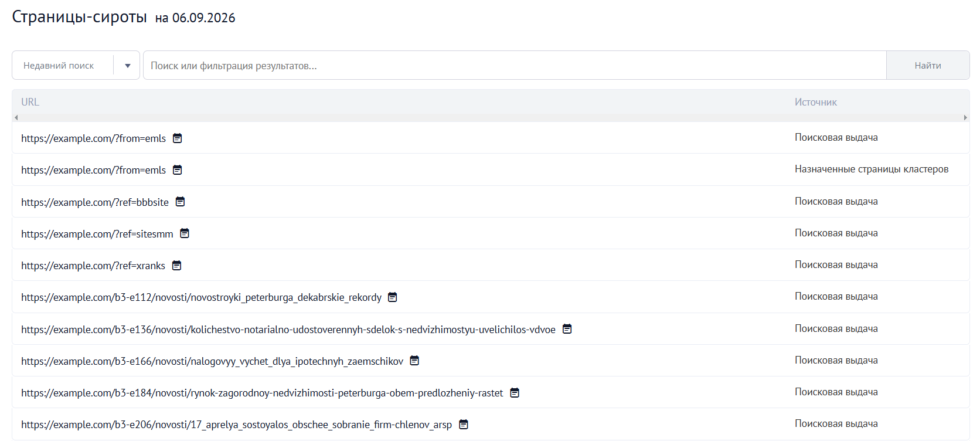The image size is (980, 441).
Task: Select 'Поисковая выдача' in the ?ref=bbbsite row
Action: coord(836,201)
